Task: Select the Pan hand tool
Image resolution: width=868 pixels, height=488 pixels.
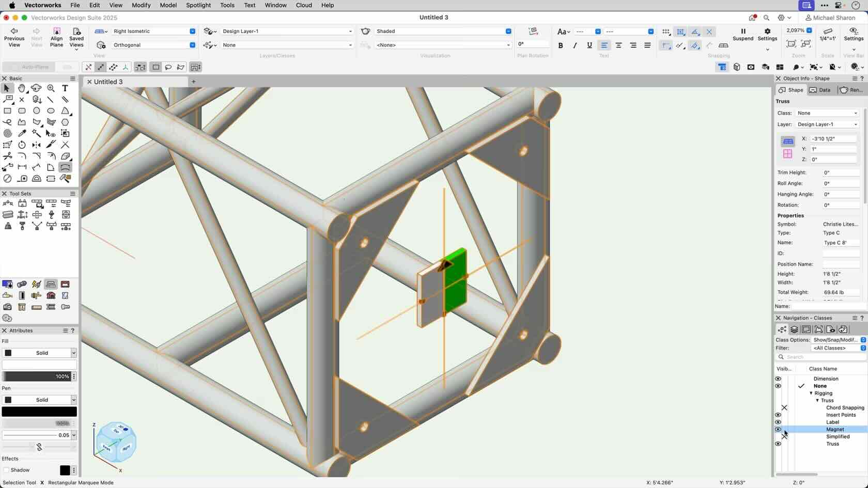Action: 22,88
